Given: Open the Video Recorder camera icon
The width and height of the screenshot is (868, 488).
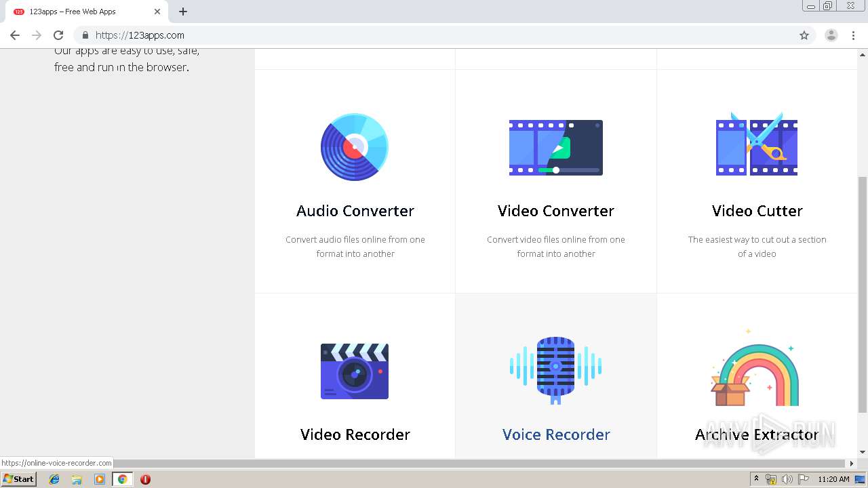Looking at the screenshot, I should coord(355,371).
